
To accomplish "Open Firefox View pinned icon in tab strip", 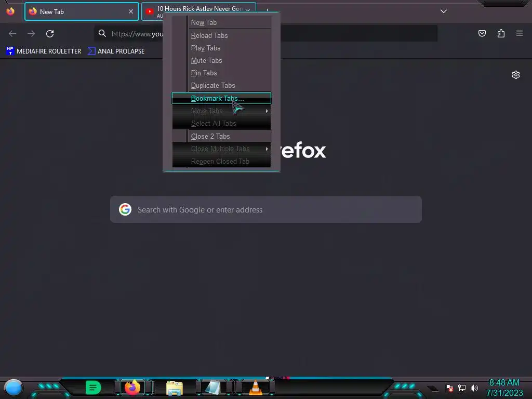I will coord(10,11).
